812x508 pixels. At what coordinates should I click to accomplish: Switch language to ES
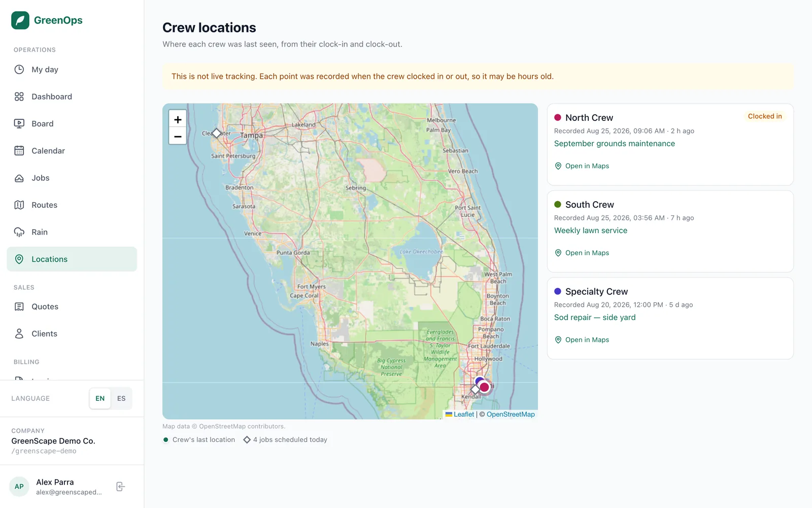tap(121, 399)
